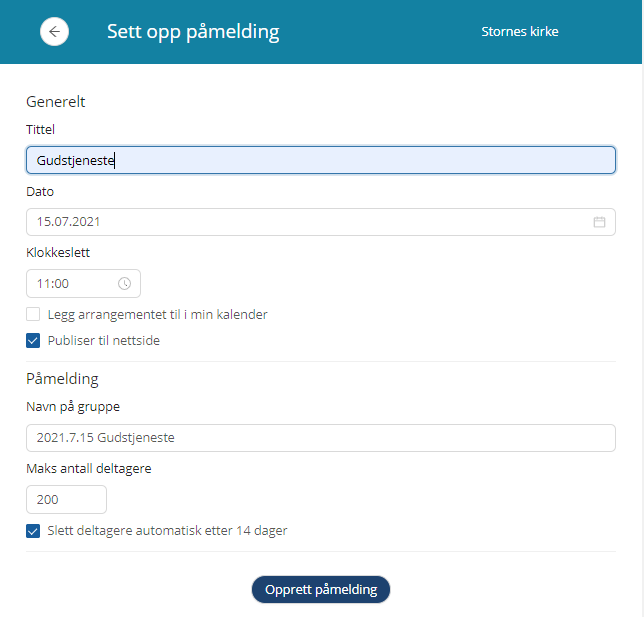
Task: Click the clock icon in Klokkeslett field
Action: point(124,283)
